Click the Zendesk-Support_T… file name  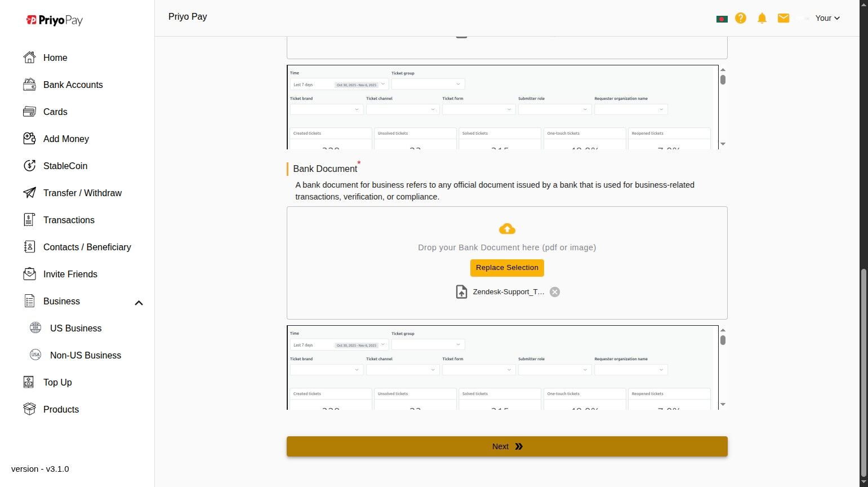coord(509,292)
